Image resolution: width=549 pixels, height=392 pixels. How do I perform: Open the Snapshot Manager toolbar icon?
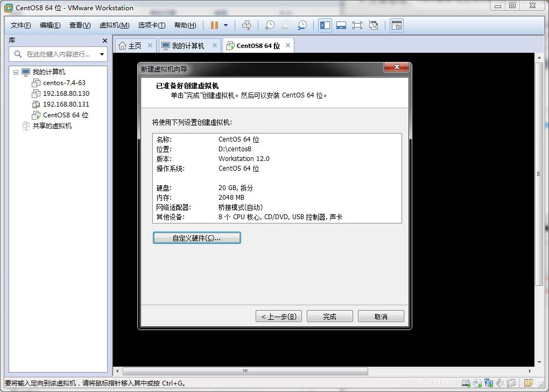point(302,25)
